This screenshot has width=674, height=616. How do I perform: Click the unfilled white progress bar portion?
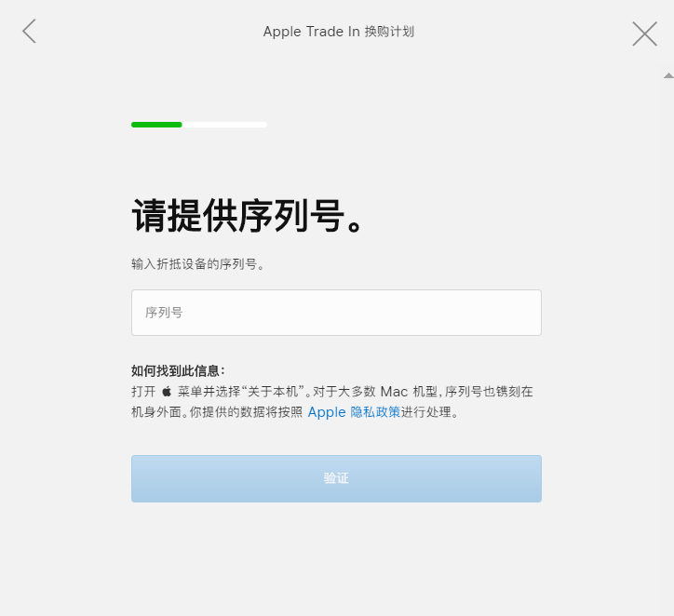[224, 125]
